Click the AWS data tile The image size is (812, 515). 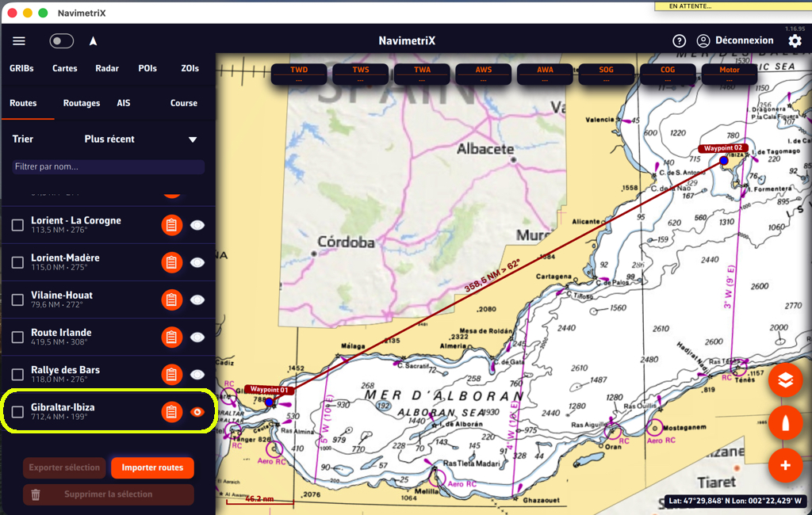pos(484,74)
